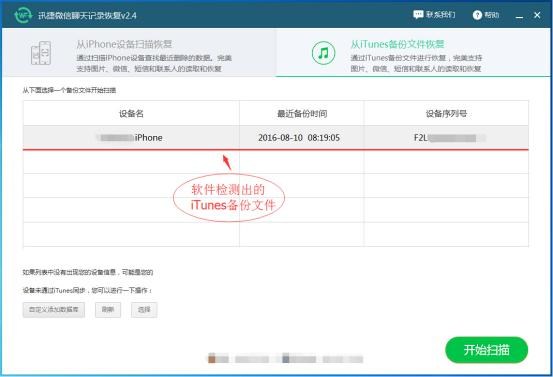The height and width of the screenshot is (377, 553).
Task: Click the iPhone devices scan icon
Action: point(41,53)
